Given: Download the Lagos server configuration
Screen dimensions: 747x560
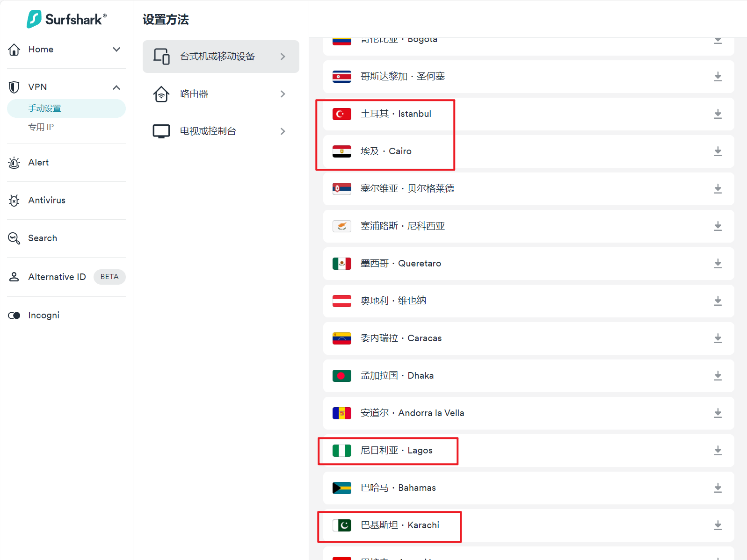Looking at the screenshot, I should [718, 451].
